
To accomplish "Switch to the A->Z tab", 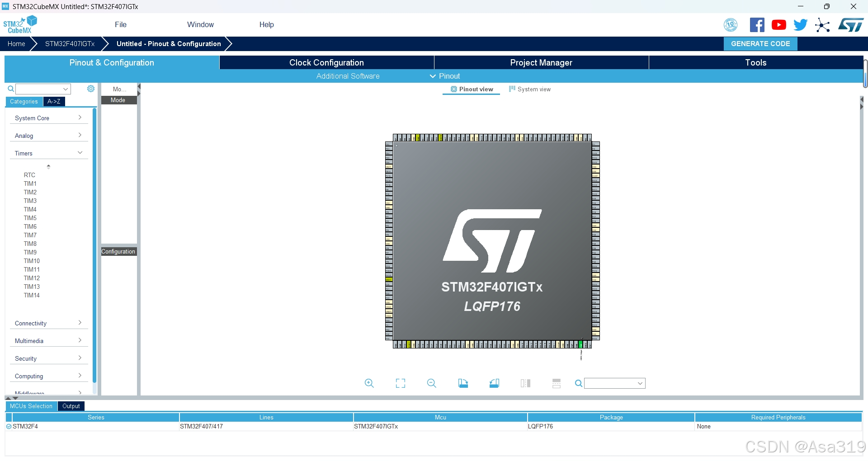I will click(x=54, y=102).
